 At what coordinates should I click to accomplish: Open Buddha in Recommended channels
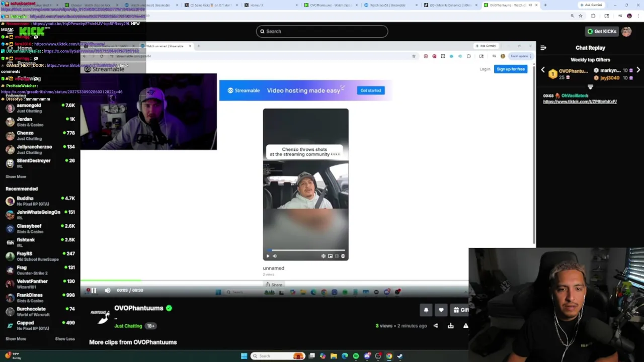40,201
